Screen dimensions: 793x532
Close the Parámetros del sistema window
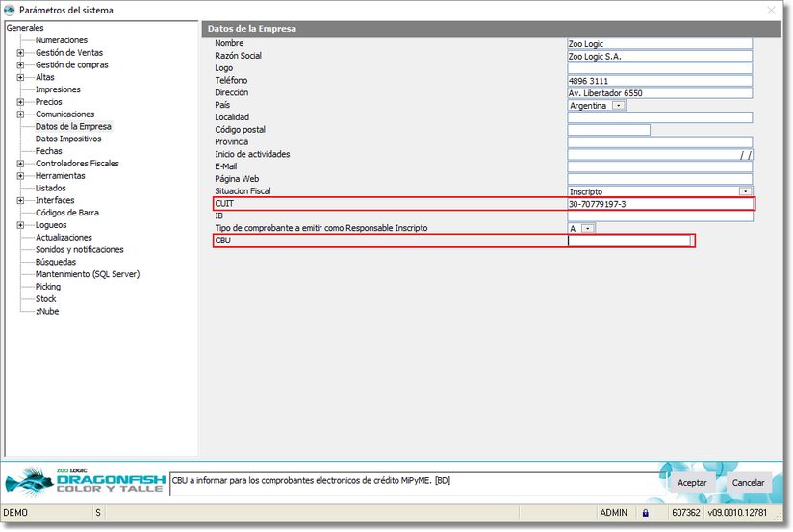coord(771,11)
